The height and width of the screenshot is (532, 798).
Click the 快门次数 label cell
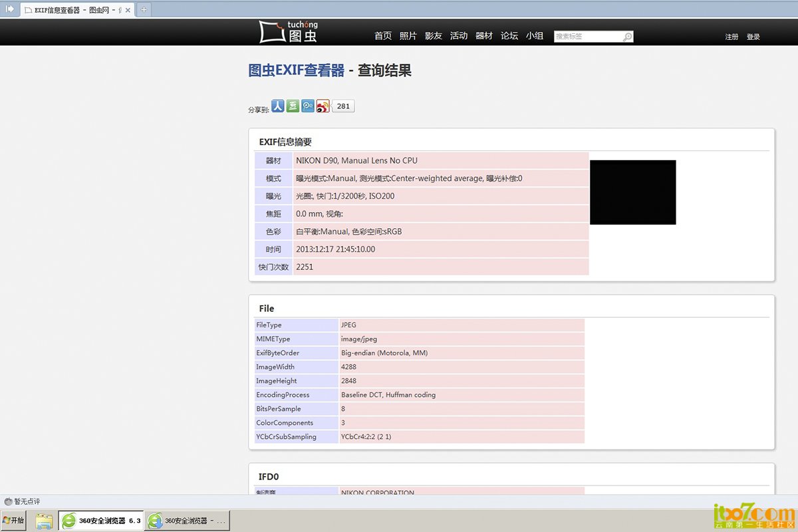273,267
